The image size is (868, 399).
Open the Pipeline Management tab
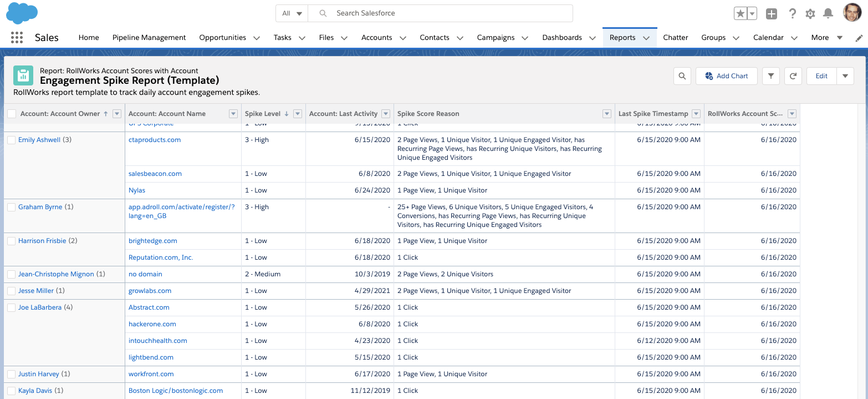pyautogui.click(x=149, y=38)
